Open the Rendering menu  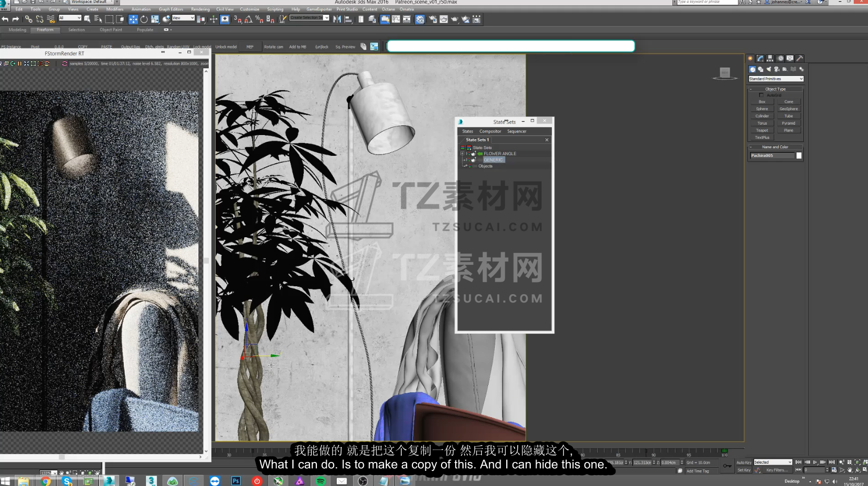coord(200,9)
